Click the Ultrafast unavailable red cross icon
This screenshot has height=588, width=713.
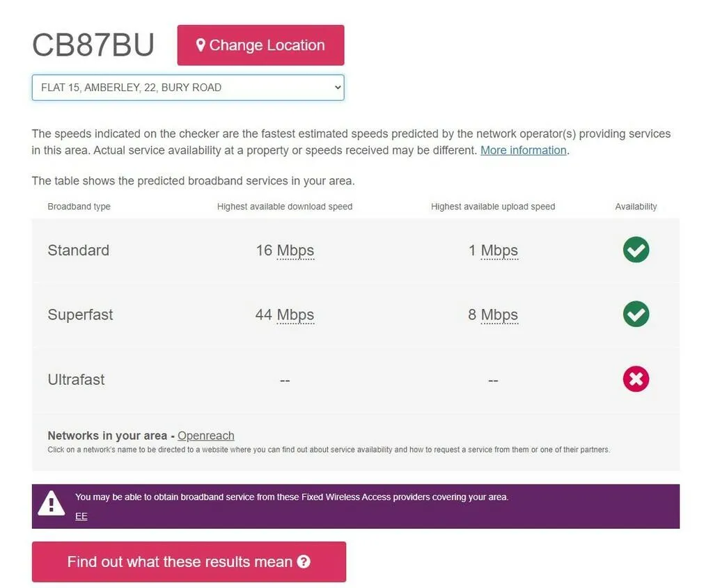(x=636, y=379)
